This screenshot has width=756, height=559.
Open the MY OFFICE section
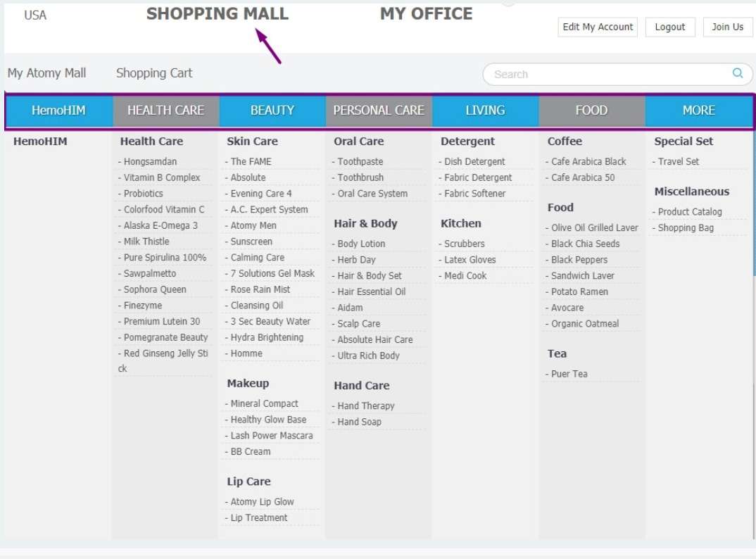click(x=426, y=13)
